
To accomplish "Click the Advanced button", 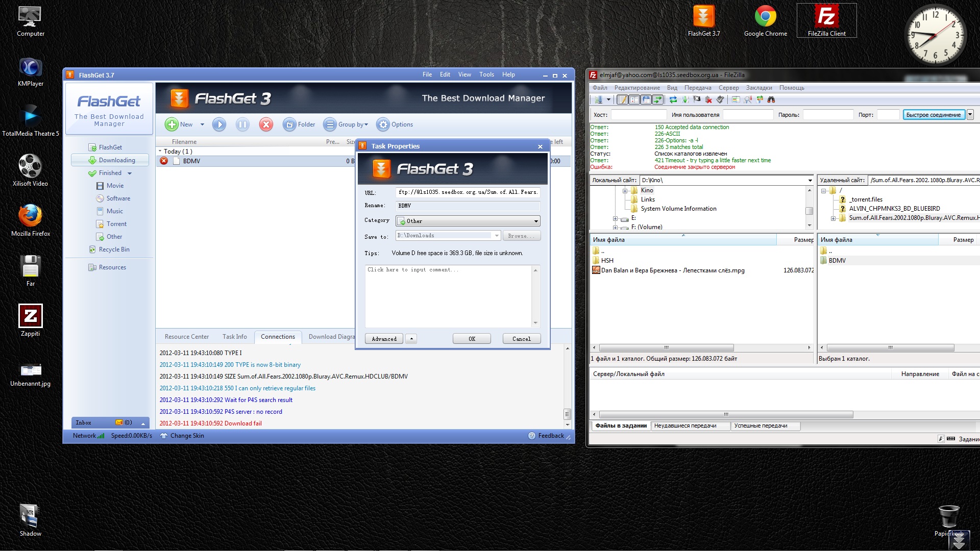I will (384, 339).
